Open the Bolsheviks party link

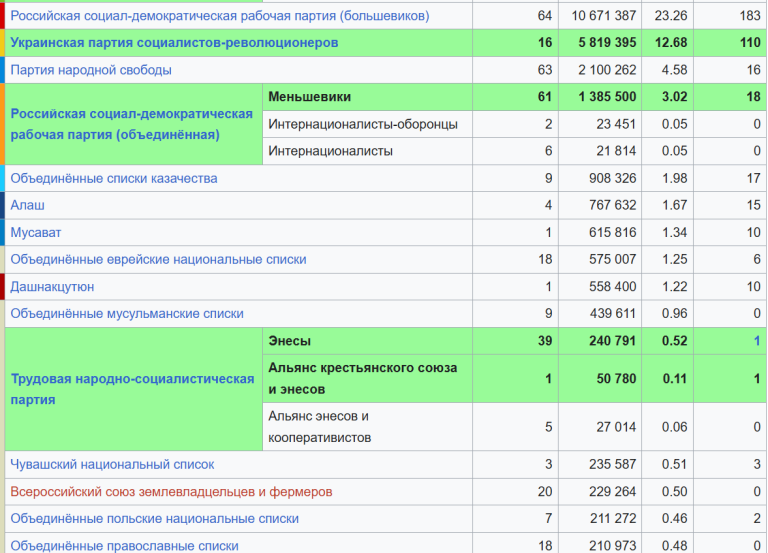click(x=220, y=16)
